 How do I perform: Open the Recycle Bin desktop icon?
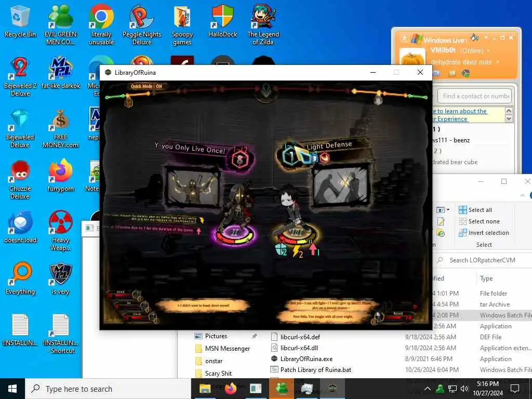click(20, 21)
